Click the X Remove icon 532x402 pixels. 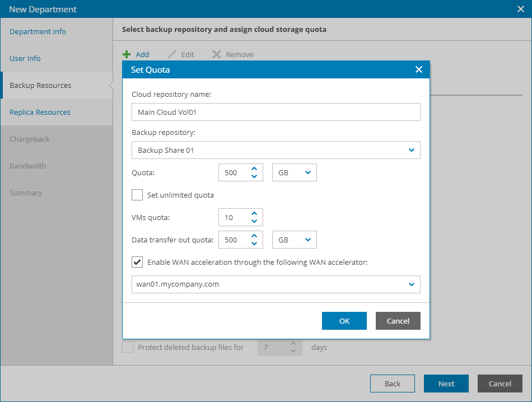click(x=217, y=54)
